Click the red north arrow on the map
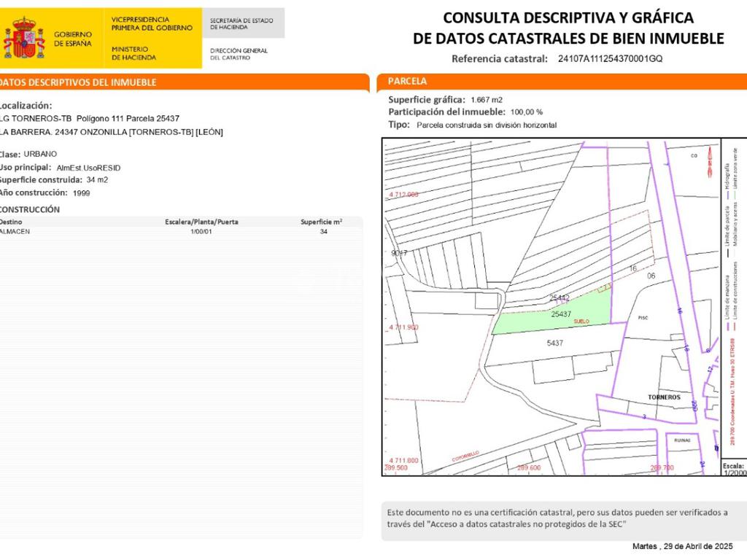747x560 pixels. 708,168
